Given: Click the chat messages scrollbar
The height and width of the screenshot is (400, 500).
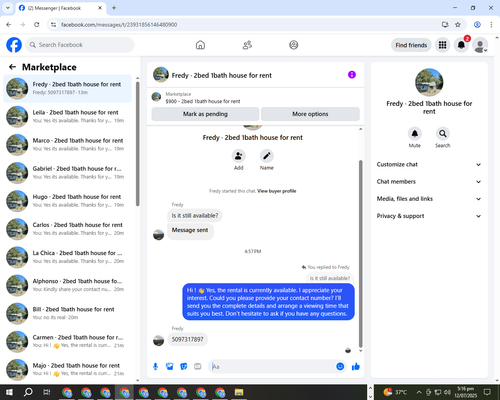Looking at the screenshot, I should tap(360, 254).
